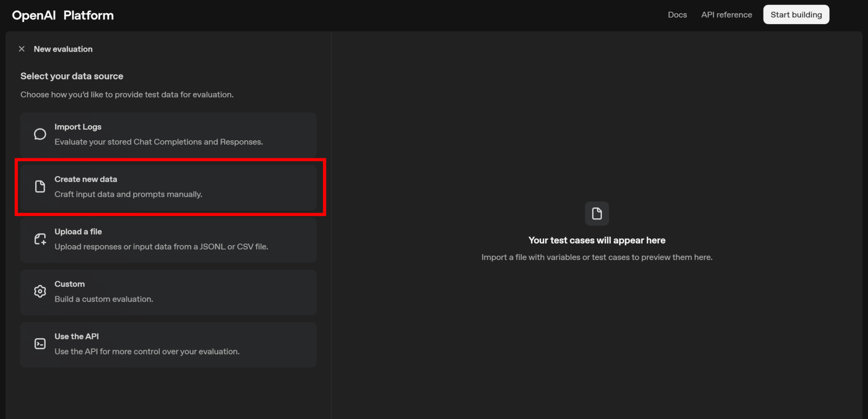Click the 'Your test cases will appear here' heading
Image resolution: width=868 pixels, height=419 pixels.
[x=597, y=240]
